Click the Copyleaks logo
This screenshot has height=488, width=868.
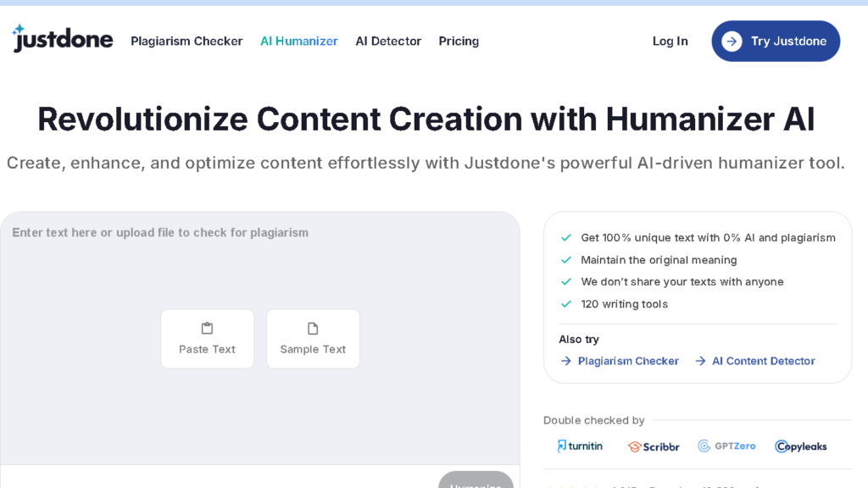pyautogui.click(x=801, y=446)
